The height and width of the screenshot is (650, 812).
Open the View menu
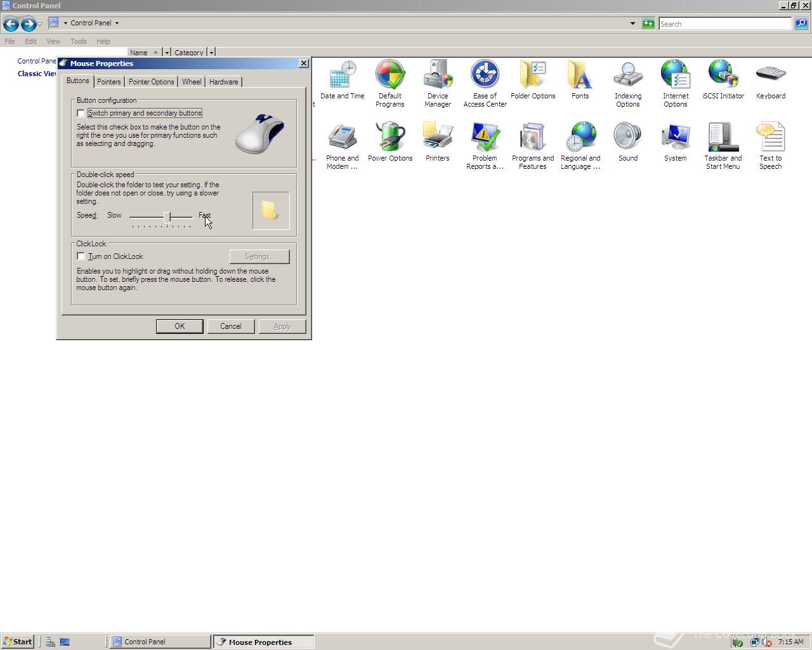coord(53,41)
